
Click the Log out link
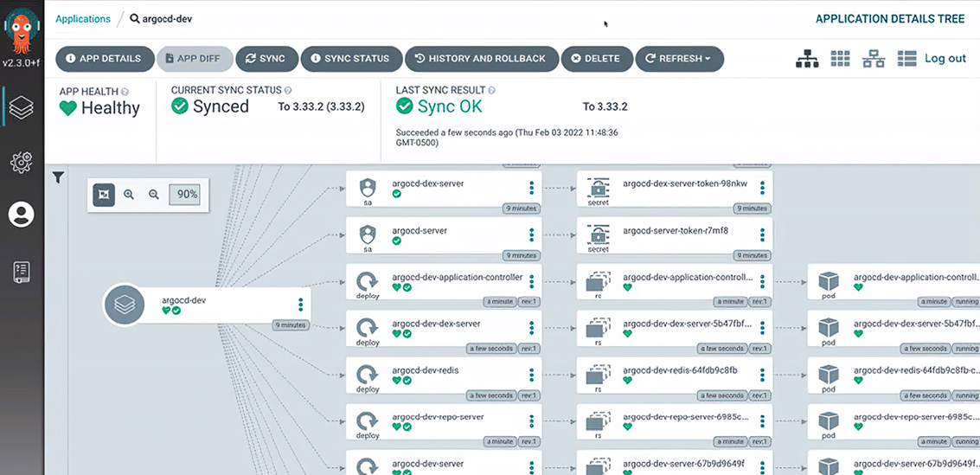(x=945, y=58)
